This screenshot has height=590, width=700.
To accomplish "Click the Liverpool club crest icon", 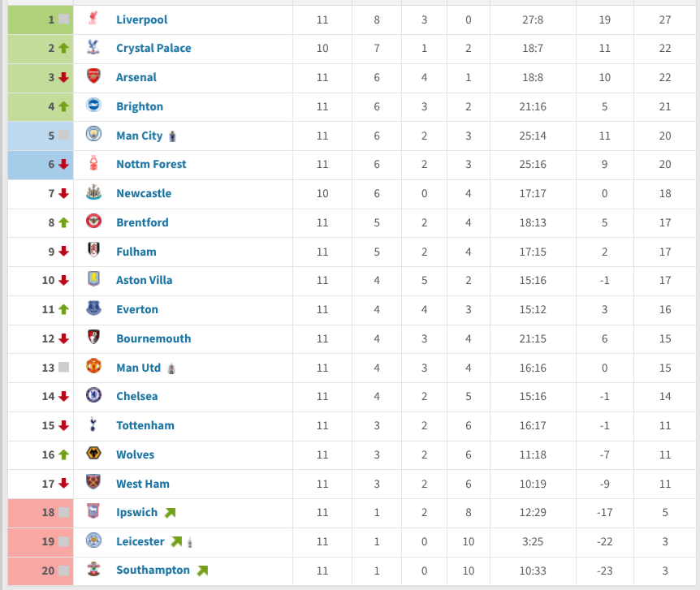I will 93,19.
